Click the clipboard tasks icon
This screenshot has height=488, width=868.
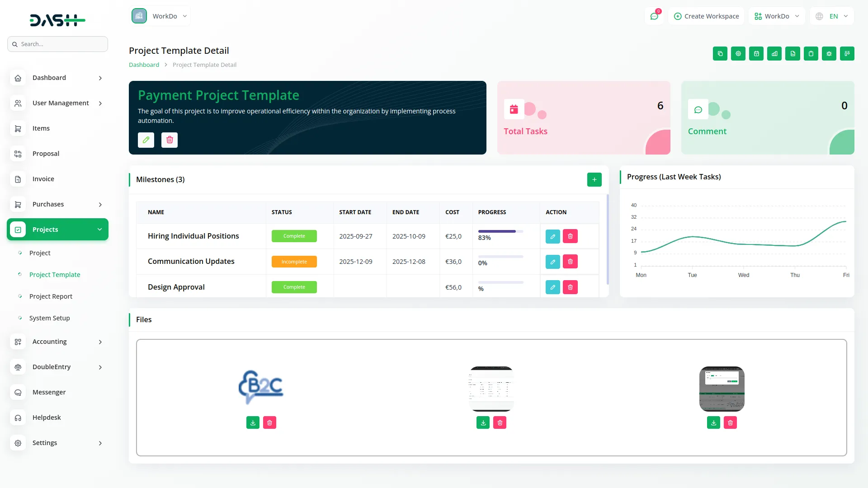pyautogui.click(x=811, y=53)
